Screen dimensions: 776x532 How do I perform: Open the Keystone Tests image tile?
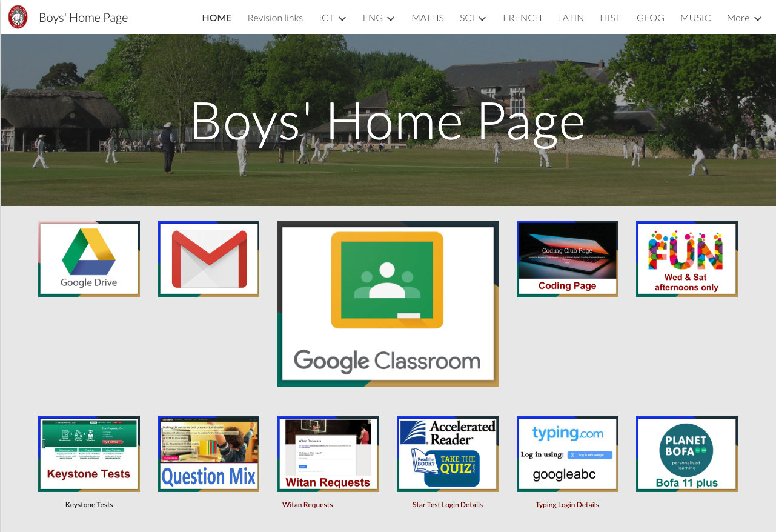coord(89,453)
